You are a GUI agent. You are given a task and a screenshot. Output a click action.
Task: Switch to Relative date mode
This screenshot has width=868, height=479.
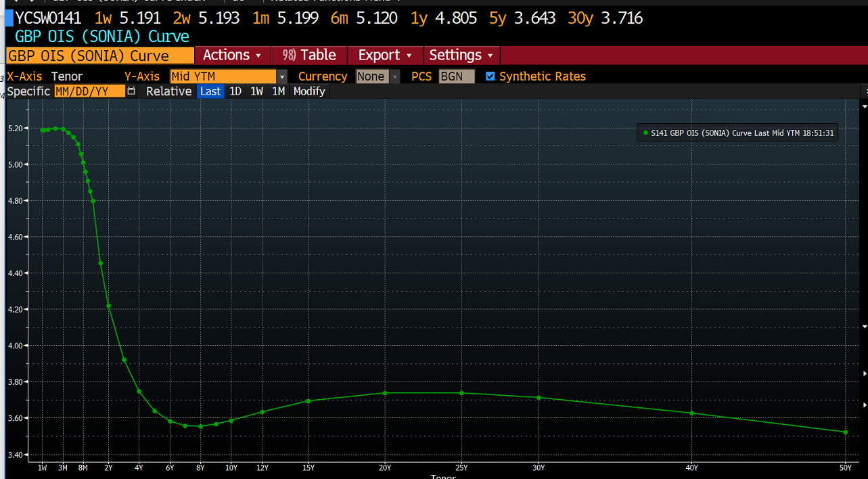coord(168,91)
